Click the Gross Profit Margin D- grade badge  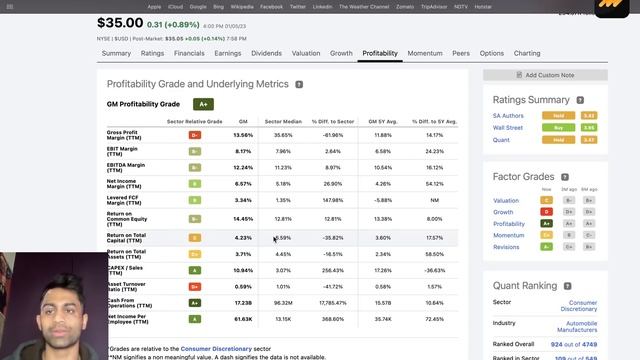point(195,135)
